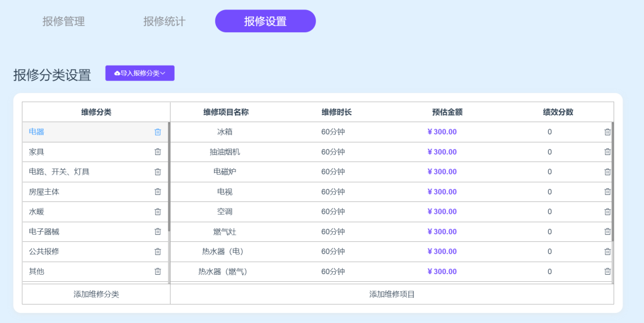
Task: Click the 维修分类 column header
Action: (x=96, y=112)
